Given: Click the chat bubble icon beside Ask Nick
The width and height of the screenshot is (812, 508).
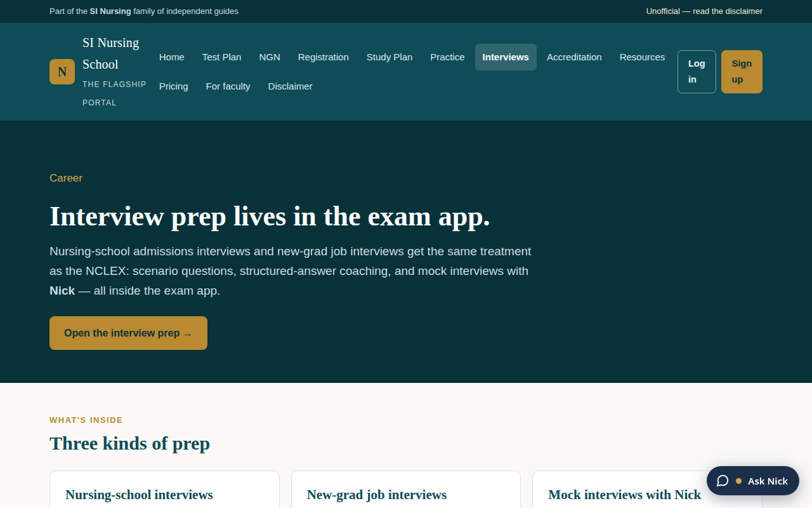Looking at the screenshot, I should 723,481.
